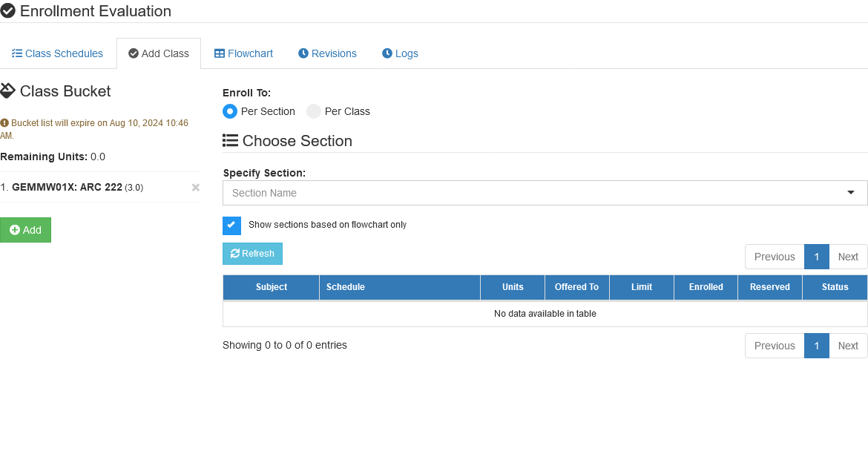This screenshot has height=451, width=868.
Task: Select the Per Class radio option
Action: [314, 111]
